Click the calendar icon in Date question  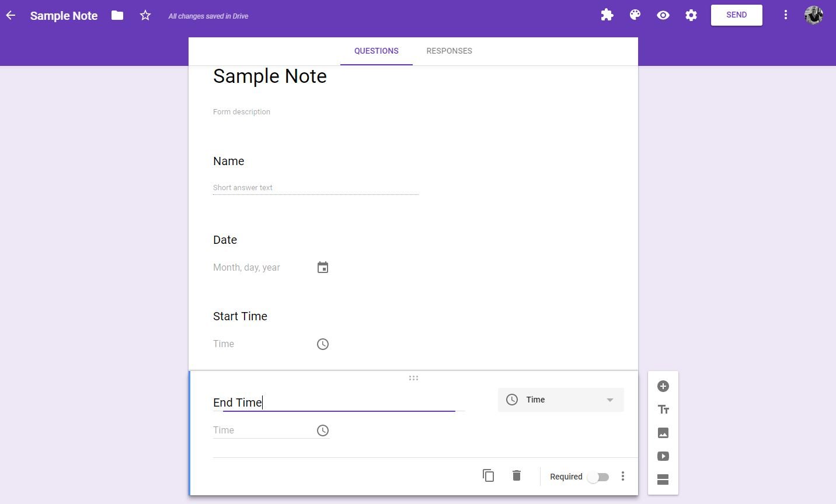click(x=323, y=267)
